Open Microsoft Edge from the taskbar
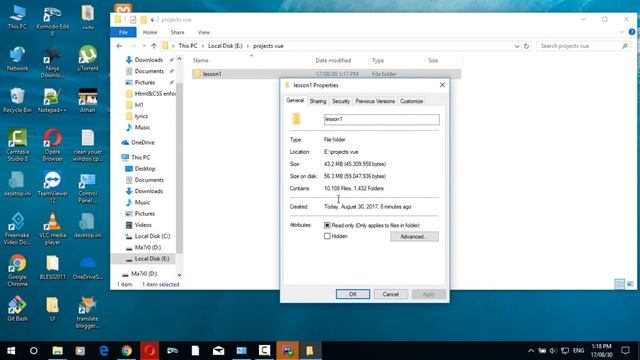The height and width of the screenshot is (360, 640). 104,351
